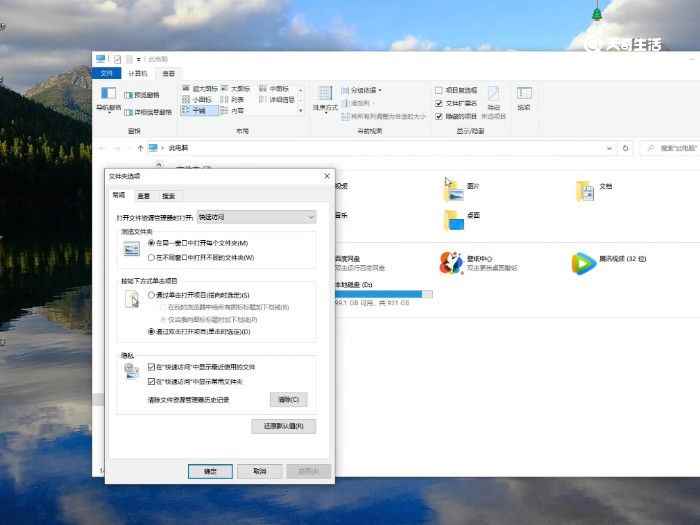Click the 排序方式 (Sort by) icon
This screenshot has width=700, height=525.
[x=325, y=98]
